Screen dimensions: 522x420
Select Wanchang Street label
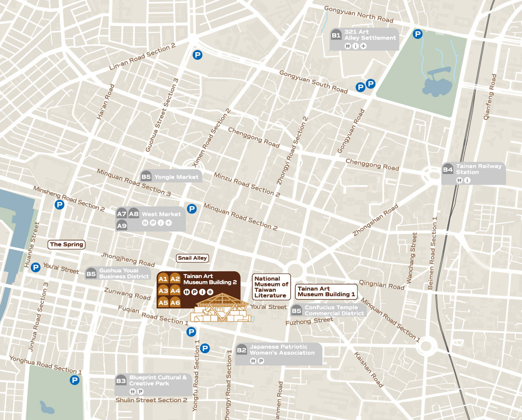tap(412, 258)
